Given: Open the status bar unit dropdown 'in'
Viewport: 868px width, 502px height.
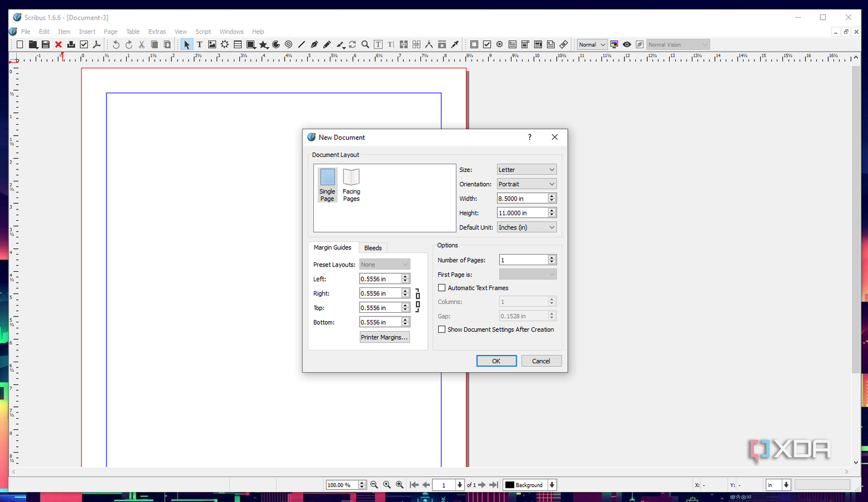Looking at the screenshot, I should 778,485.
